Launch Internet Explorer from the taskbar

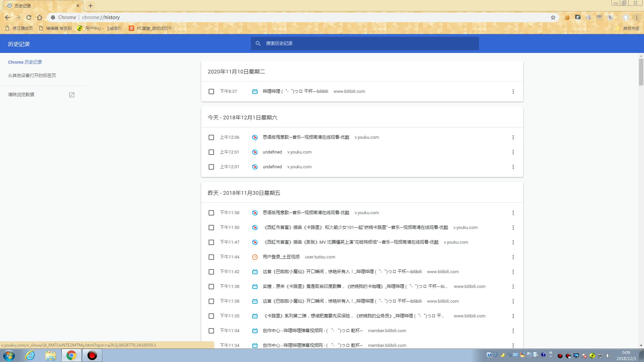point(30,355)
